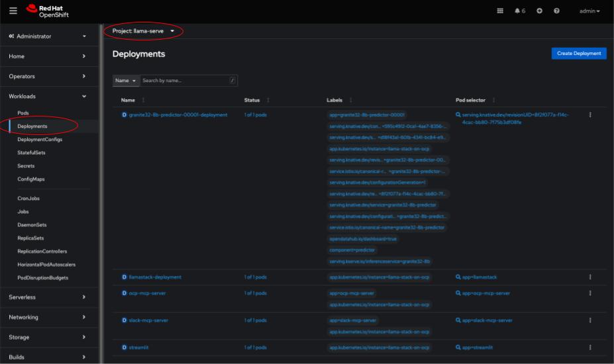
Task: Click 1 of 1 pods status for streamlit
Action: [255, 347]
